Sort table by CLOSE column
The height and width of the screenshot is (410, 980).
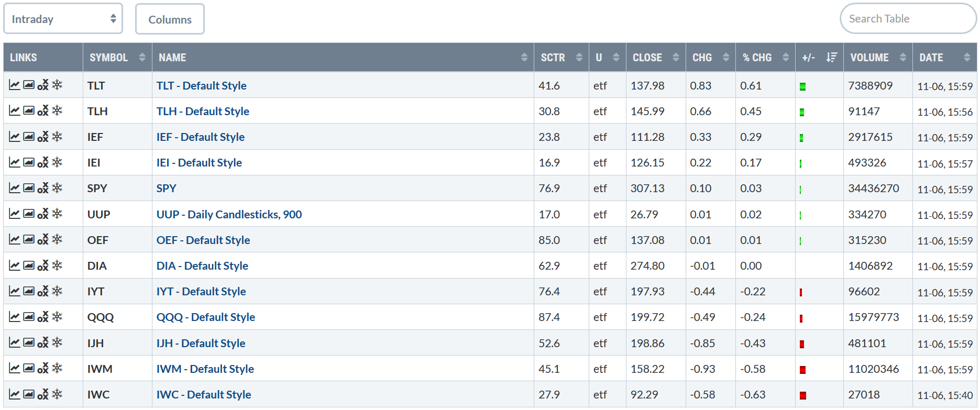coord(656,57)
